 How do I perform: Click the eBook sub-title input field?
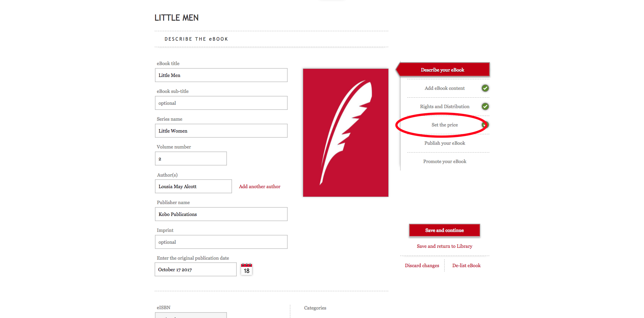221,103
